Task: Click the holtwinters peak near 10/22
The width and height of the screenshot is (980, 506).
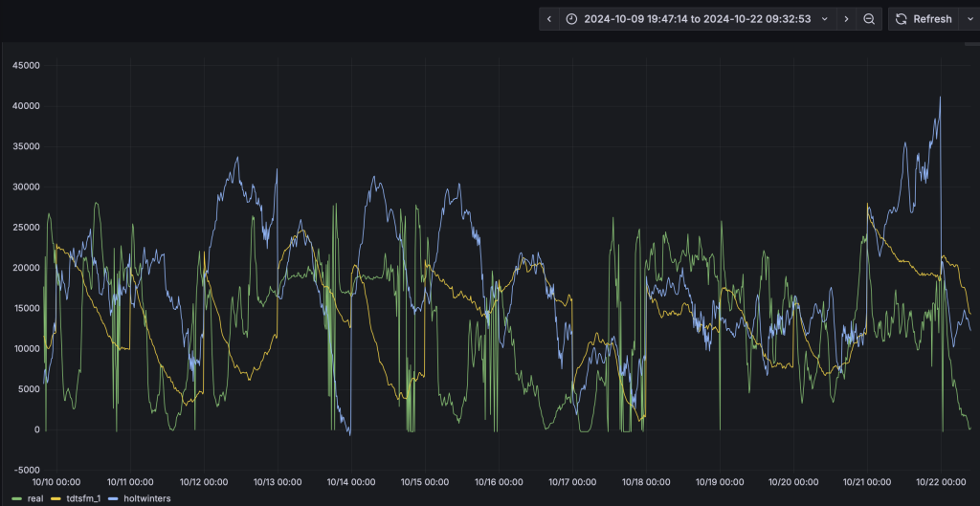Action: pos(940,97)
